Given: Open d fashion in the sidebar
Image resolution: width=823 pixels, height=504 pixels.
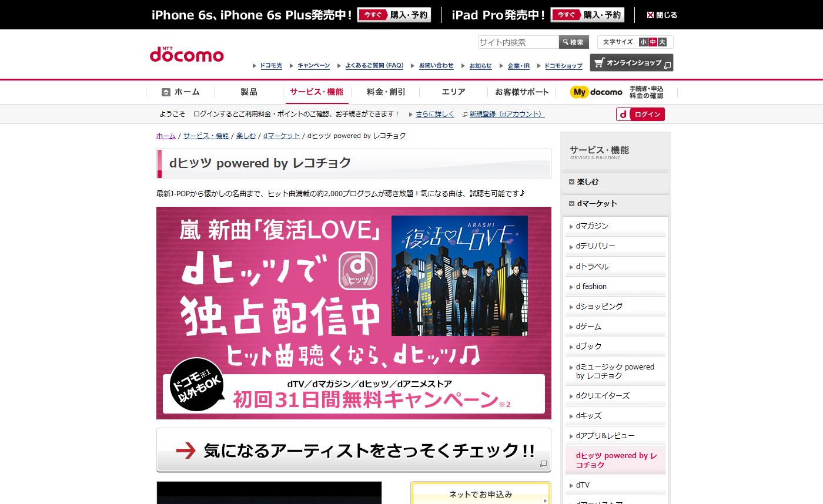Looking at the screenshot, I should tap(615, 287).
